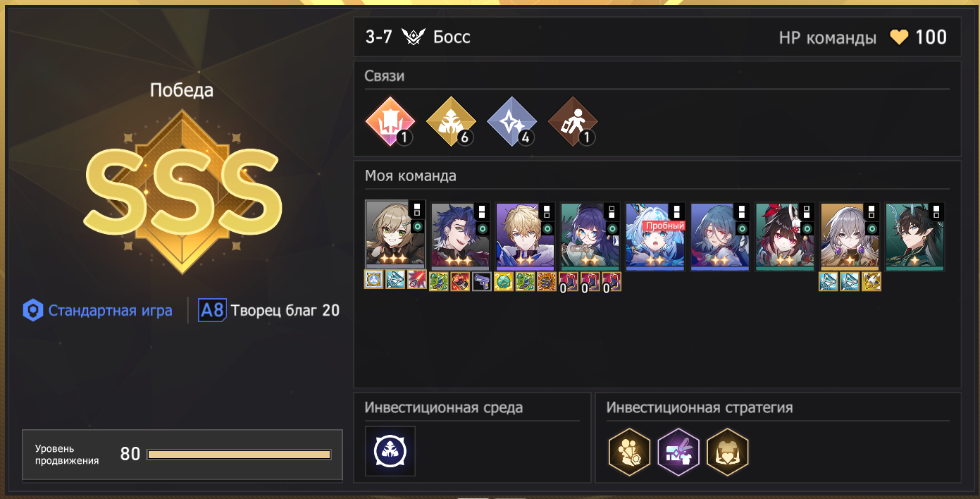Click the '3-7 Босс' stage header
Screen dimensions: 980x499
(x=418, y=37)
